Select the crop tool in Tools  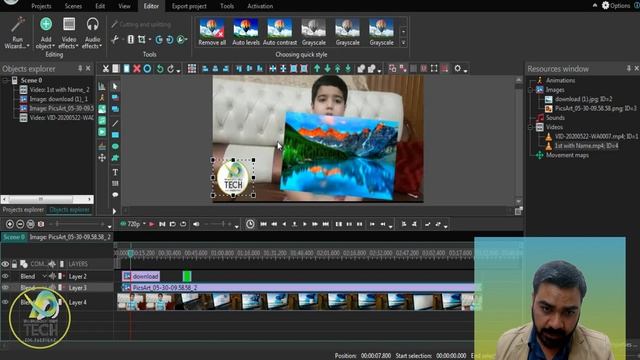pyautogui.click(x=142, y=40)
